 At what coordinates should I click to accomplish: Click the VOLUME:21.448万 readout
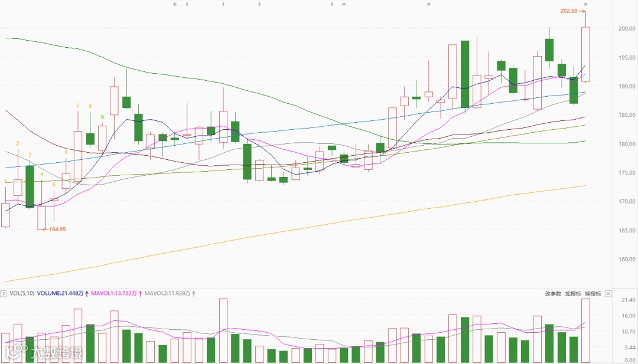tap(60, 293)
